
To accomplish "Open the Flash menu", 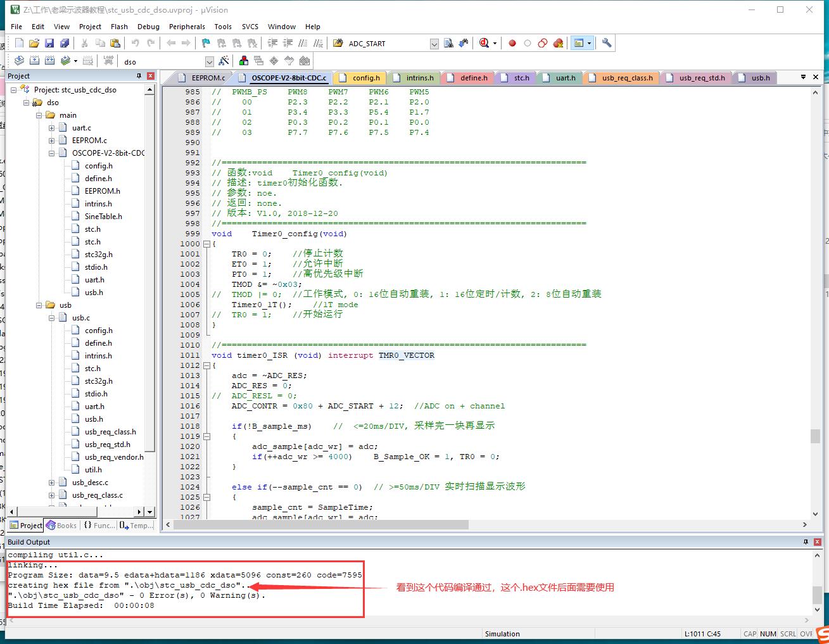I will [x=119, y=27].
